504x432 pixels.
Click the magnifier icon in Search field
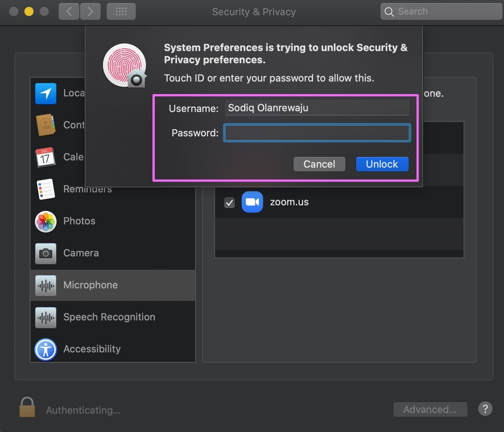(x=389, y=12)
